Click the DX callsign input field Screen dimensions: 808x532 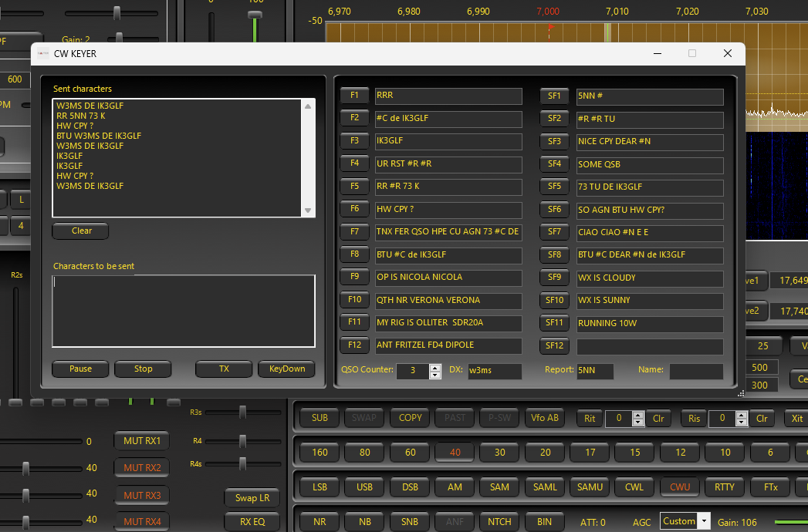click(x=494, y=371)
